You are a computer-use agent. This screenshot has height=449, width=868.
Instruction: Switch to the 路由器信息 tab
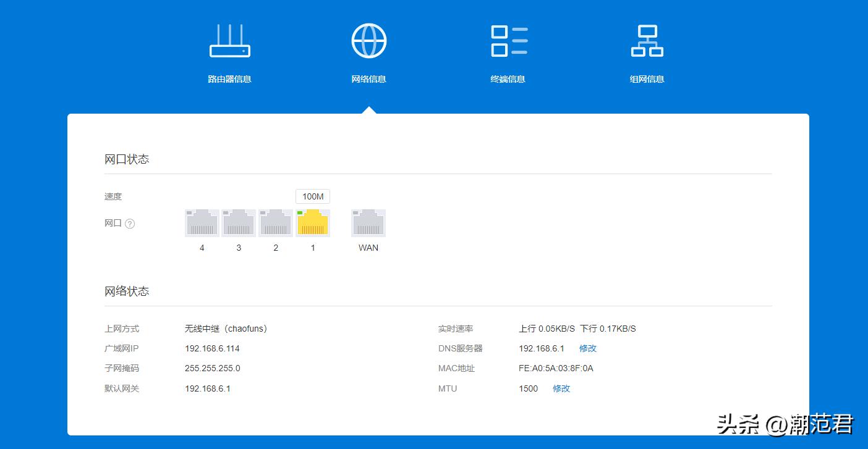[x=229, y=79]
